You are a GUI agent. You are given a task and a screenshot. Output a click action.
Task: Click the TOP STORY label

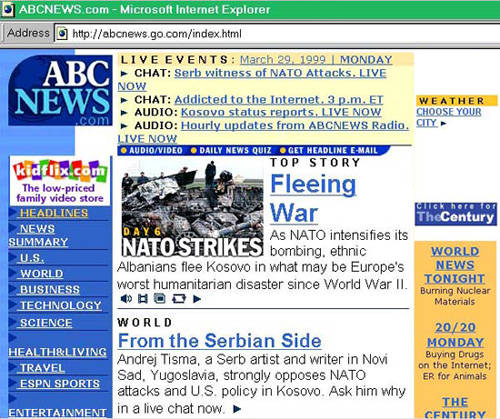315,163
